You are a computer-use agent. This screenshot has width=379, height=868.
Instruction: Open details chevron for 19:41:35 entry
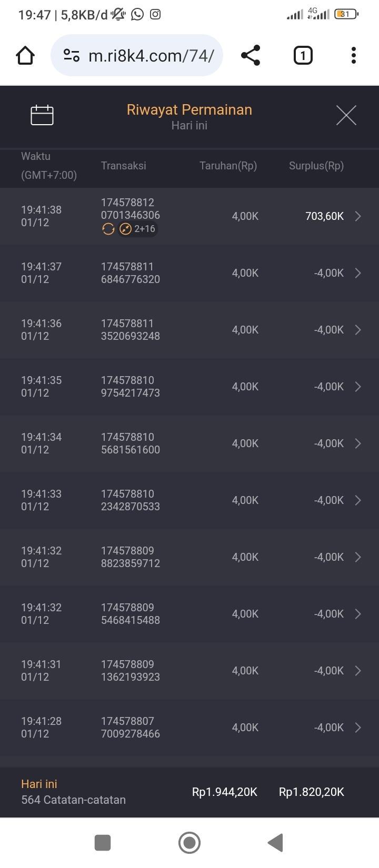click(x=358, y=387)
